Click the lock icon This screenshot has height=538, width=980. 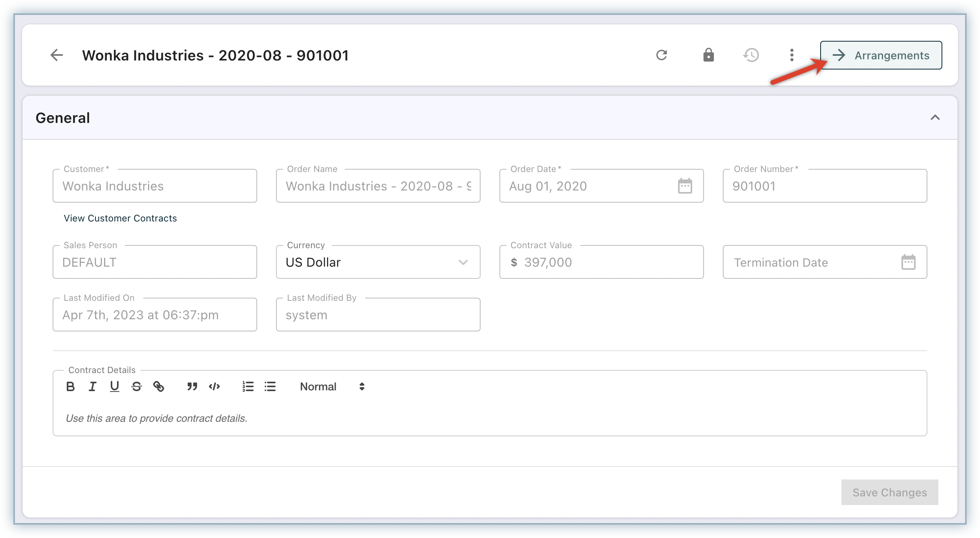[708, 55]
